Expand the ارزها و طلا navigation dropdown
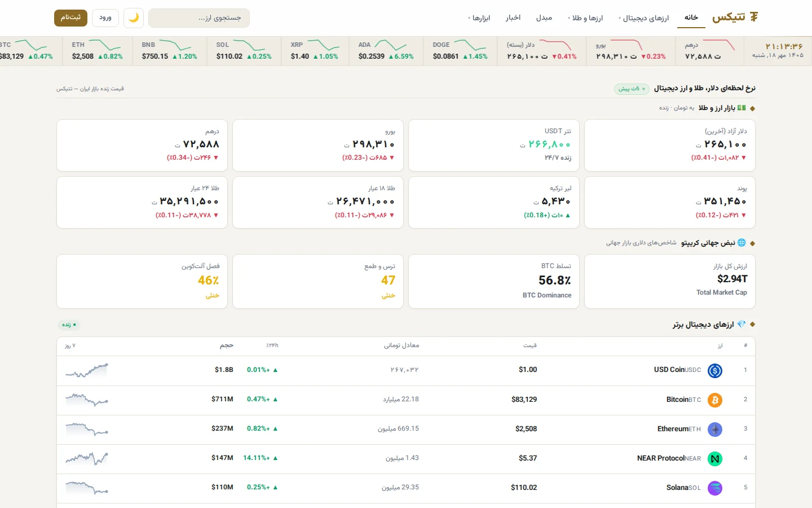 tap(585, 18)
